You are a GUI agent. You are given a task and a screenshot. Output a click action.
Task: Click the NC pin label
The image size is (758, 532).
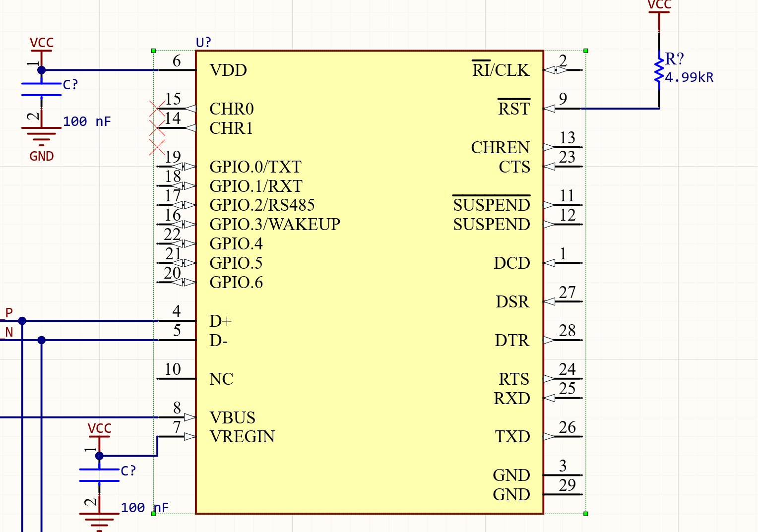point(221,379)
